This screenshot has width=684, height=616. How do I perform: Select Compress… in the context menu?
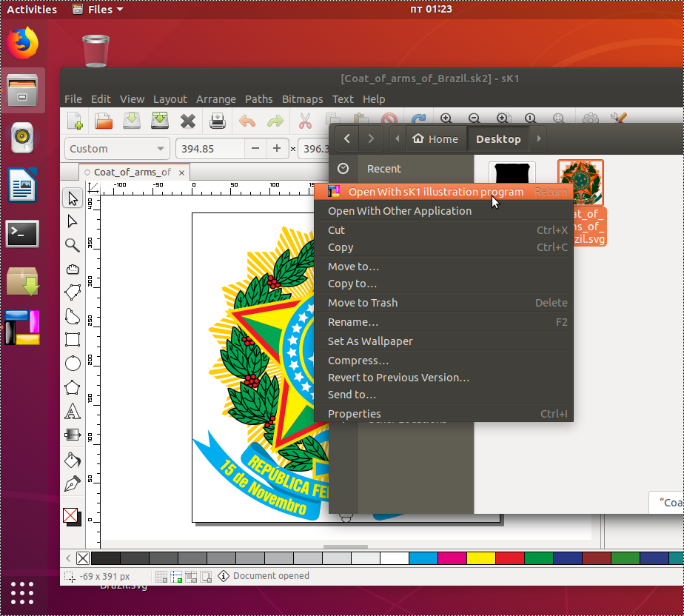click(x=443, y=361)
